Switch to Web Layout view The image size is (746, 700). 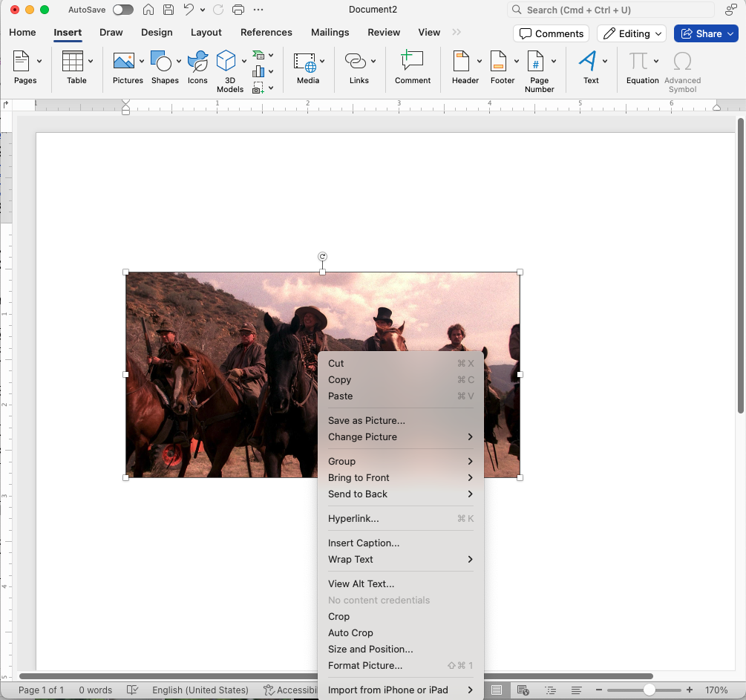point(524,690)
